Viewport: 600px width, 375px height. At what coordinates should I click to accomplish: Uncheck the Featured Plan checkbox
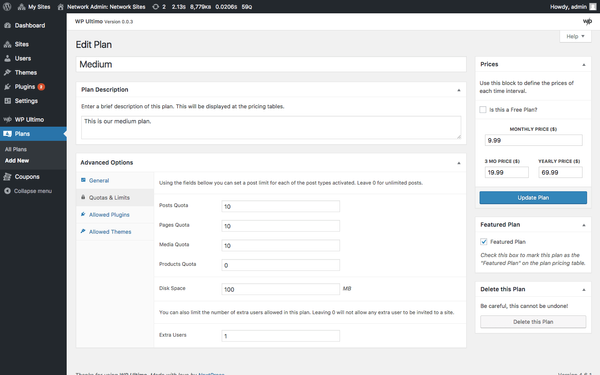484,241
